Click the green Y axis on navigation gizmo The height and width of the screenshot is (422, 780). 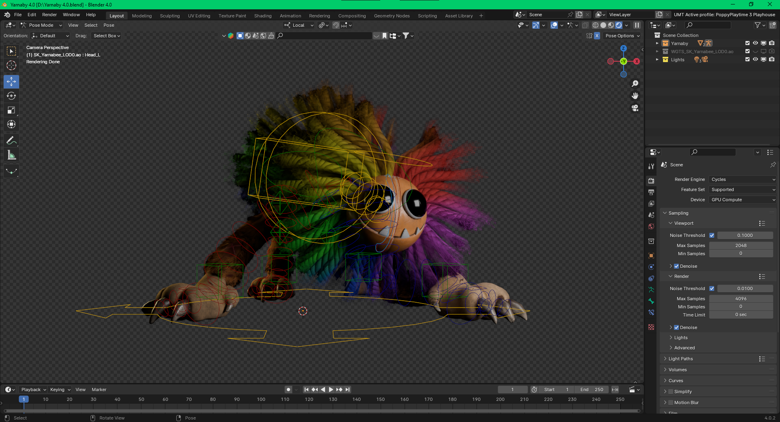(623, 61)
